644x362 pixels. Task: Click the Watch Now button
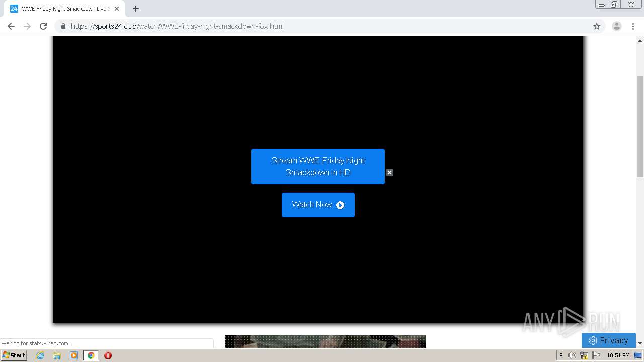pos(318,205)
